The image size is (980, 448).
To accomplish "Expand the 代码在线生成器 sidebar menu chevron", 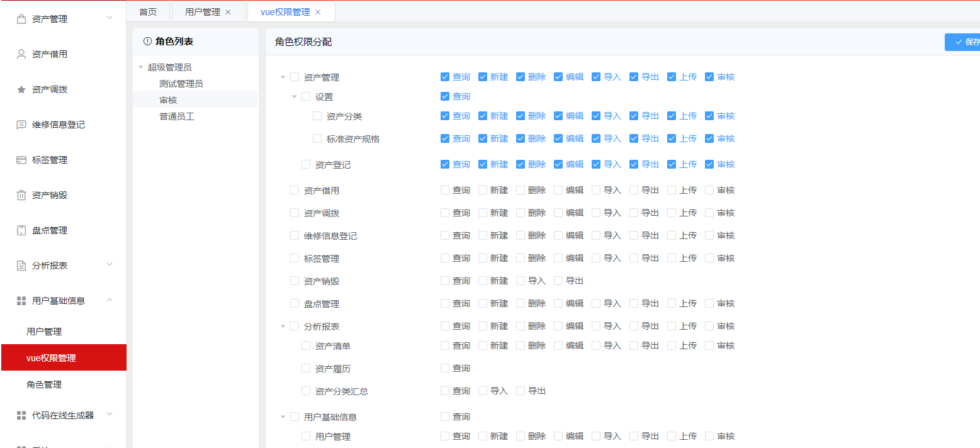I will [110, 414].
